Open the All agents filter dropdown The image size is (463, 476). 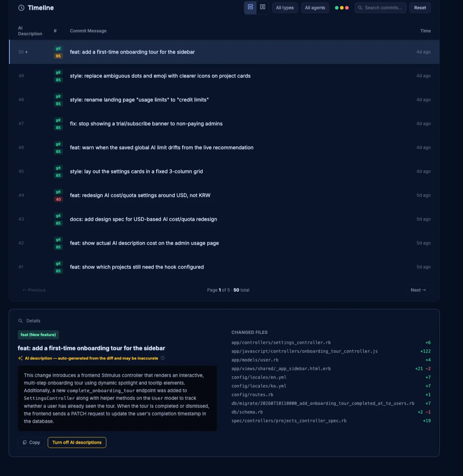pos(315,8)
